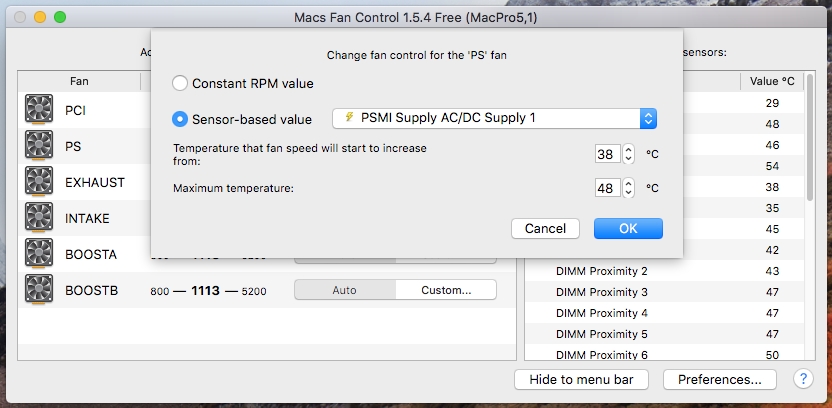The image size is (832, 408).
Task: Click the Value °C column header
Action: click(x=772, y=81)
